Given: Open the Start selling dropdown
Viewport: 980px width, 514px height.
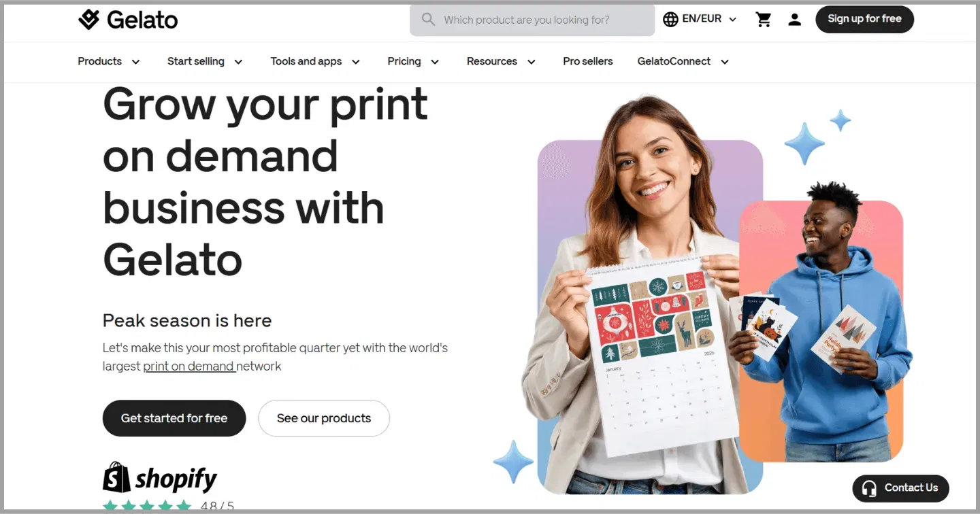Looking at the screenshot, I should 205,61.
